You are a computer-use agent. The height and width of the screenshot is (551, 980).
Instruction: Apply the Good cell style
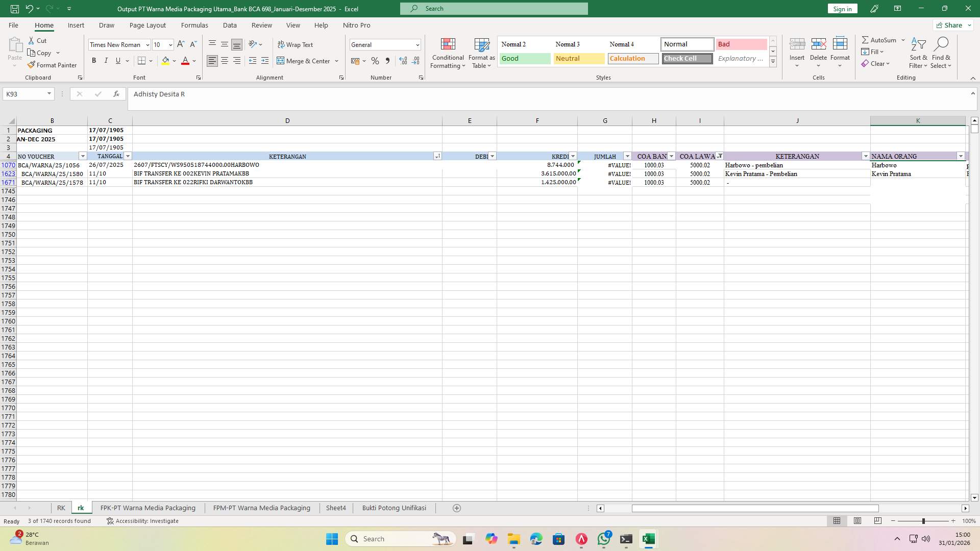tap(524, 58)
